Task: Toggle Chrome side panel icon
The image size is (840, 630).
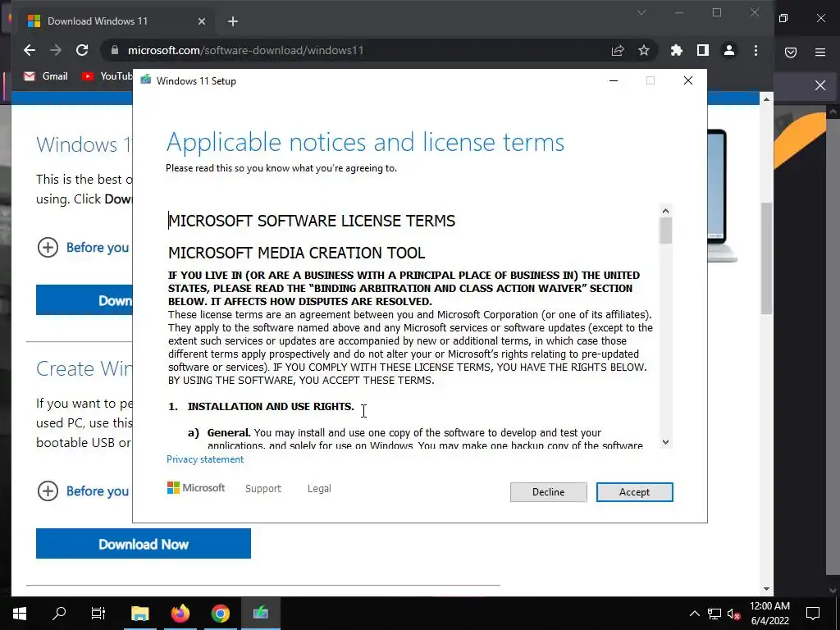Action: (703, 50)
